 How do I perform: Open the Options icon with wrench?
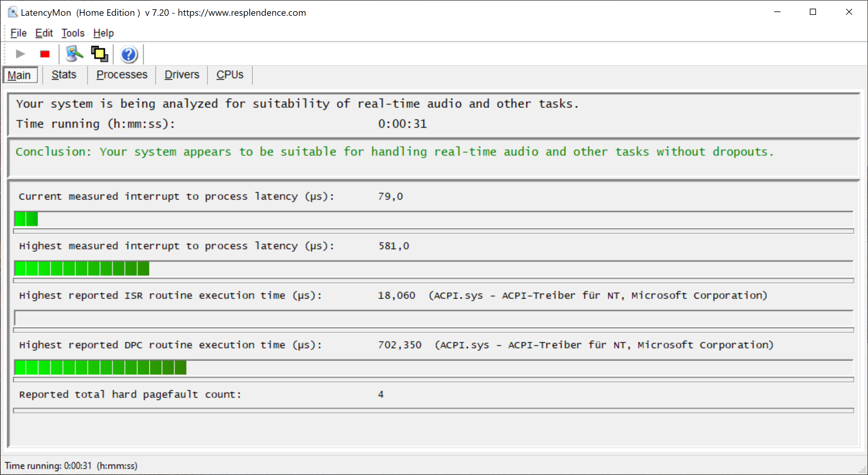pos(74,54)
